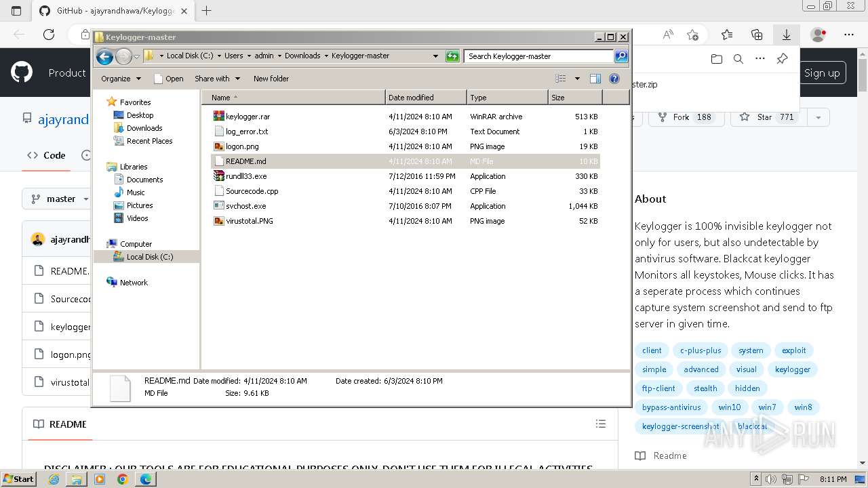
Task: Open the Share with dropdown menu
Action: [x=218, y=79]
